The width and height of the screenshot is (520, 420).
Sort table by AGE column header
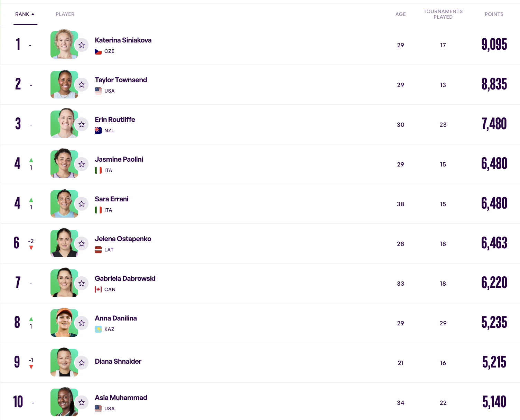[x=400, y=14]
